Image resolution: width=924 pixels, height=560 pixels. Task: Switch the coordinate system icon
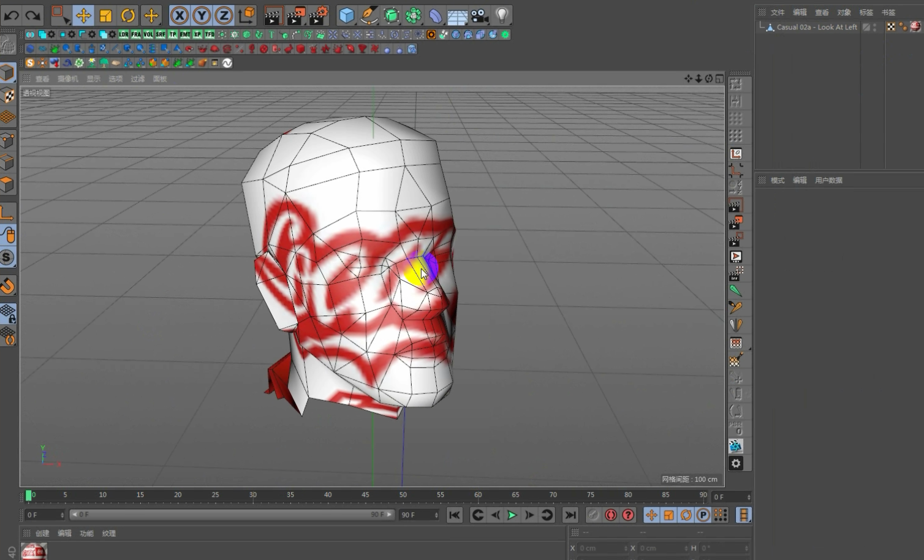246,15
